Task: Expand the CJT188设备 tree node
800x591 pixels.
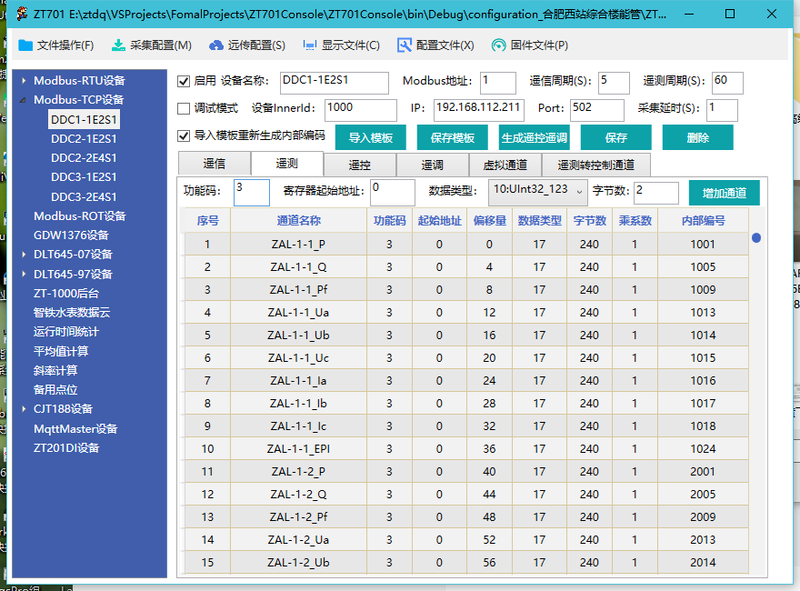Action: click(x=24, y=409)
